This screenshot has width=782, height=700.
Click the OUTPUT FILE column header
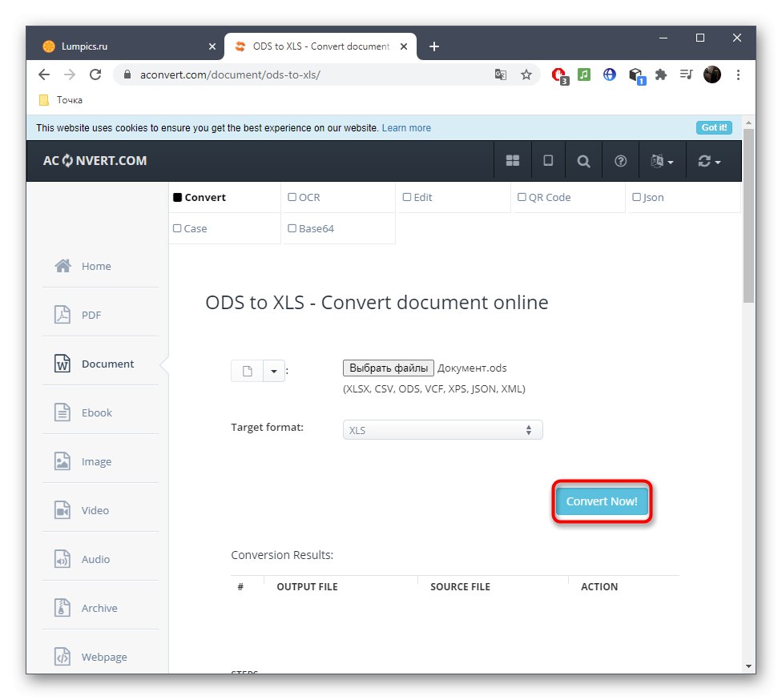[307, 587]
